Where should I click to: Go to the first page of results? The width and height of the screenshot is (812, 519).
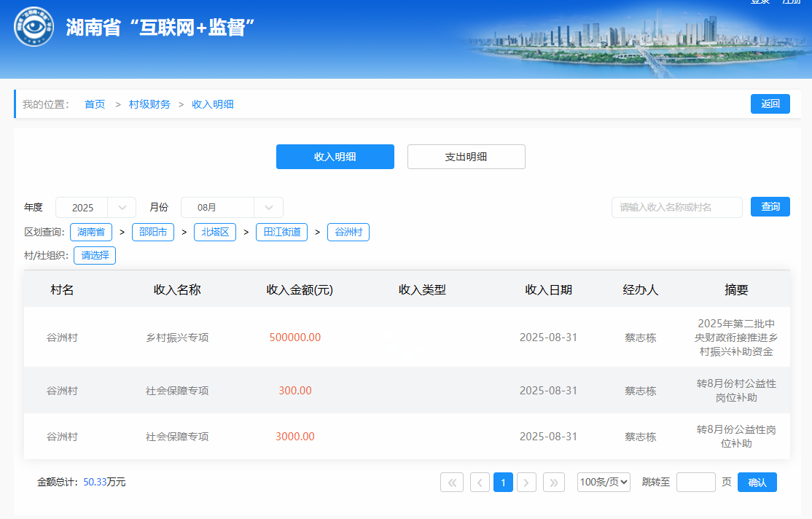(452, 482)
